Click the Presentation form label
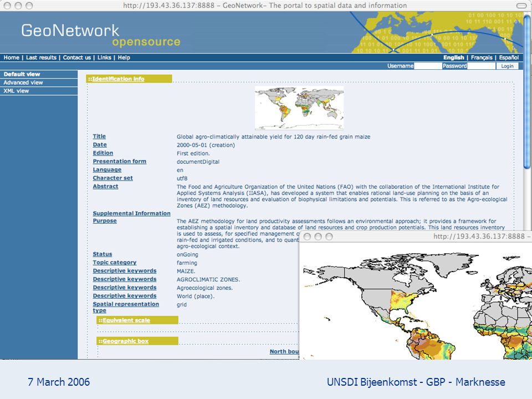Screen dimensions: 532x399 pyautogui.click(x=120, y=161)
